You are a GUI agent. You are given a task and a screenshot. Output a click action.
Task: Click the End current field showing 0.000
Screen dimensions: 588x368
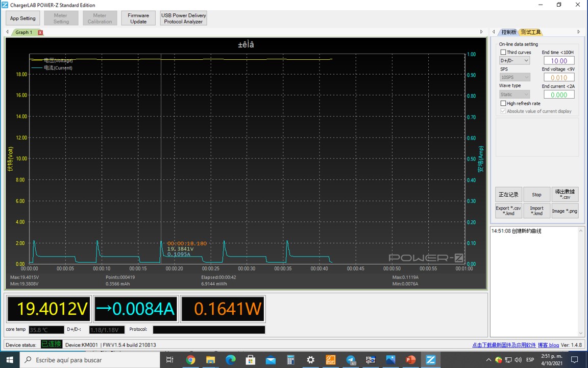[x=559, y=95]
